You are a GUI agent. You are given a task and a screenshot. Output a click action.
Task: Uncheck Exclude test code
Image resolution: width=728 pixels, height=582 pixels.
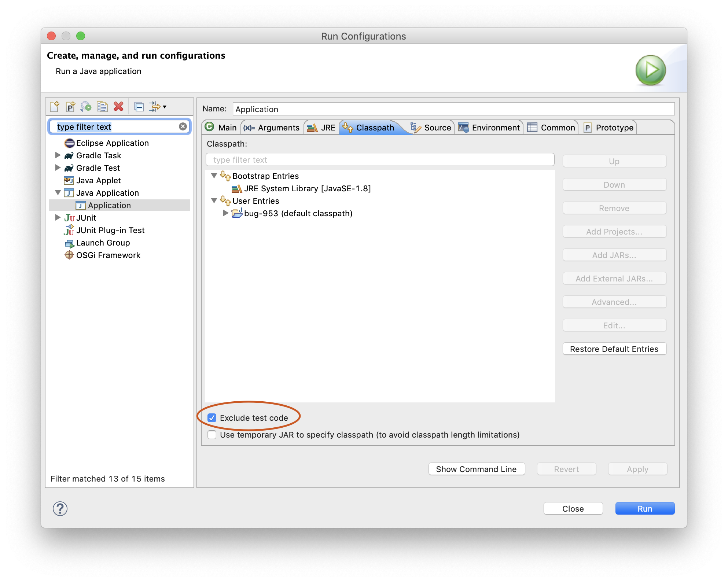(212, 418)
